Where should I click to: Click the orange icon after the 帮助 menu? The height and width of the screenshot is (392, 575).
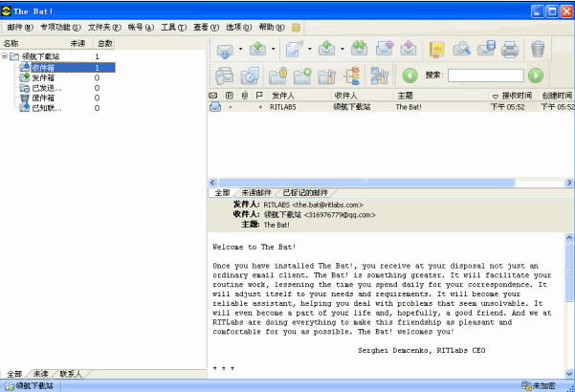296,28
